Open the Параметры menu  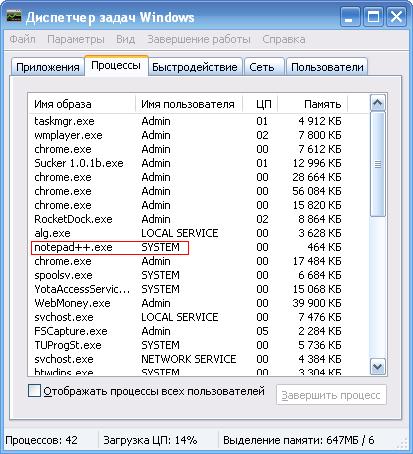[x=76, y=39]
